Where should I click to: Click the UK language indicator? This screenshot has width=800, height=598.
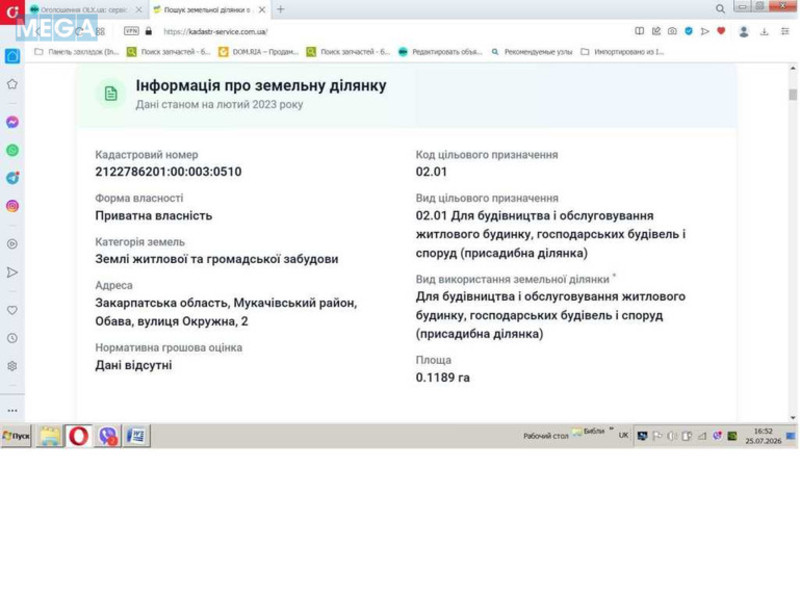[x=623, y=435]
